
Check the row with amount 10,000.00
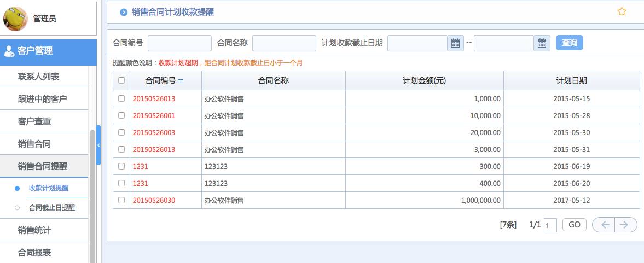coord(121,115)
